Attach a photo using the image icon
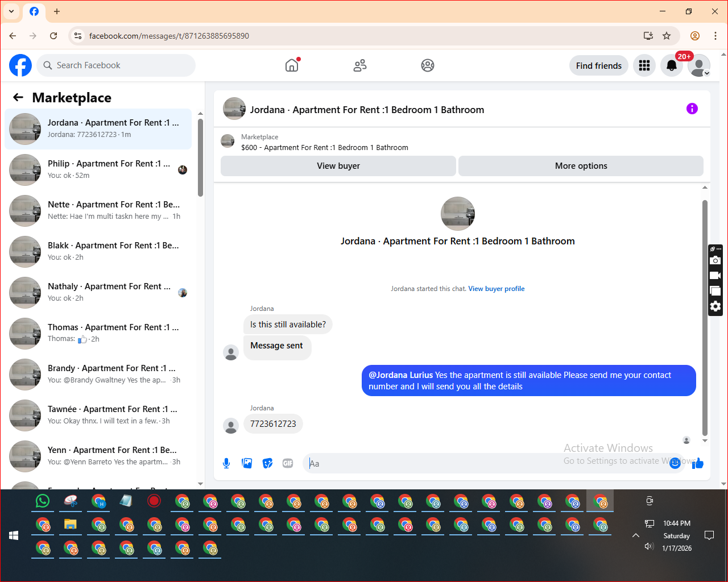 click(x=247, y=463)
